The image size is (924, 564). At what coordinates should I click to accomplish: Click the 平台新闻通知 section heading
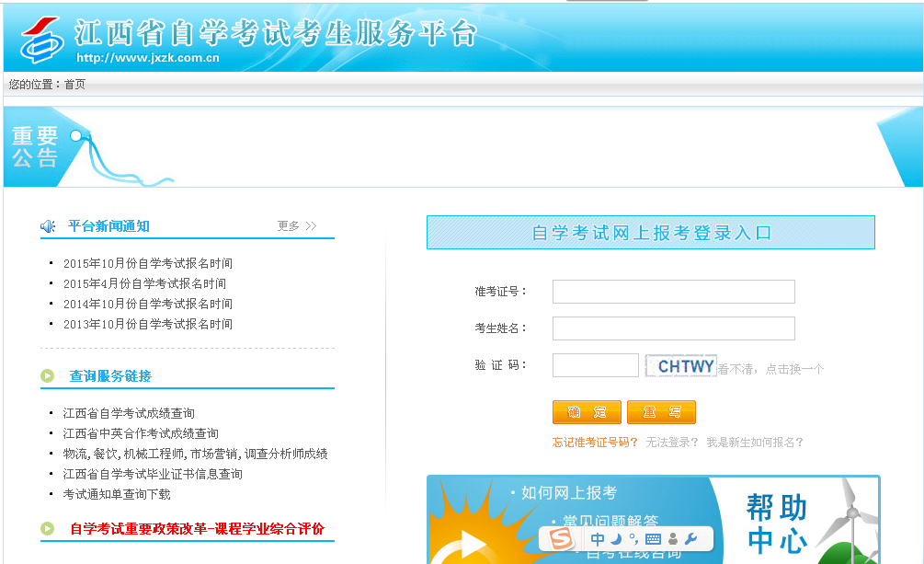pyautogui.click(x=109, y=226)
